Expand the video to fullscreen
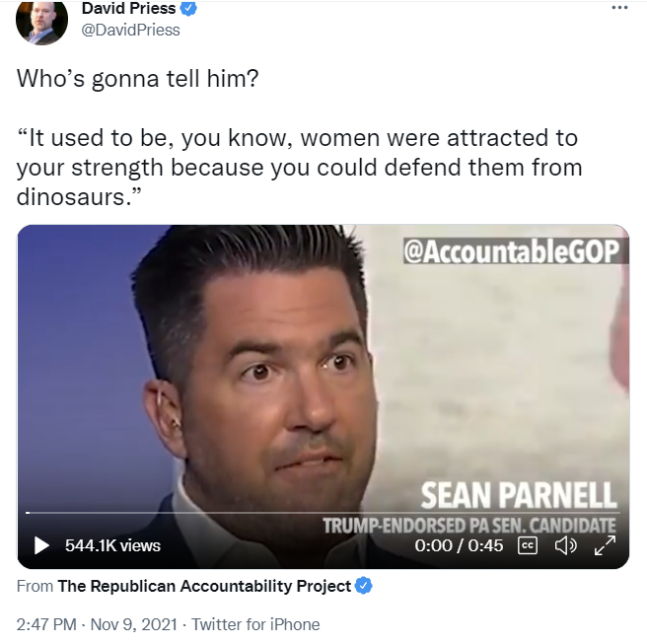The width and height of the screenshot is (647, 644). coord(603,545)
